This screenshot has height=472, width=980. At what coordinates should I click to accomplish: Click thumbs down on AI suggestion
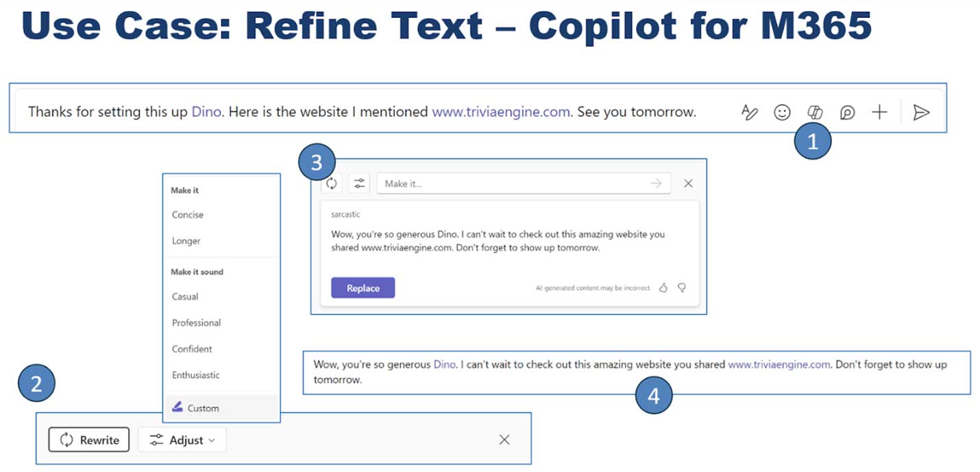coord(682,288)
